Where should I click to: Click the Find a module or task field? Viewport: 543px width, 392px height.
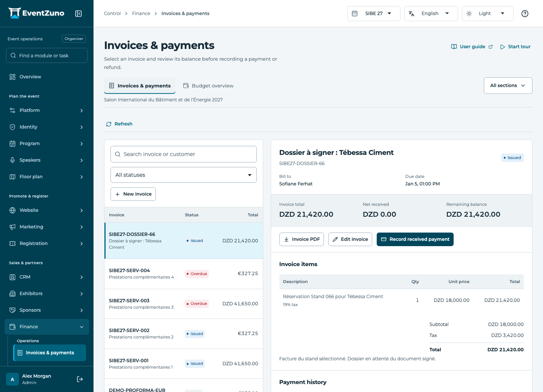(x=47, y=55)
